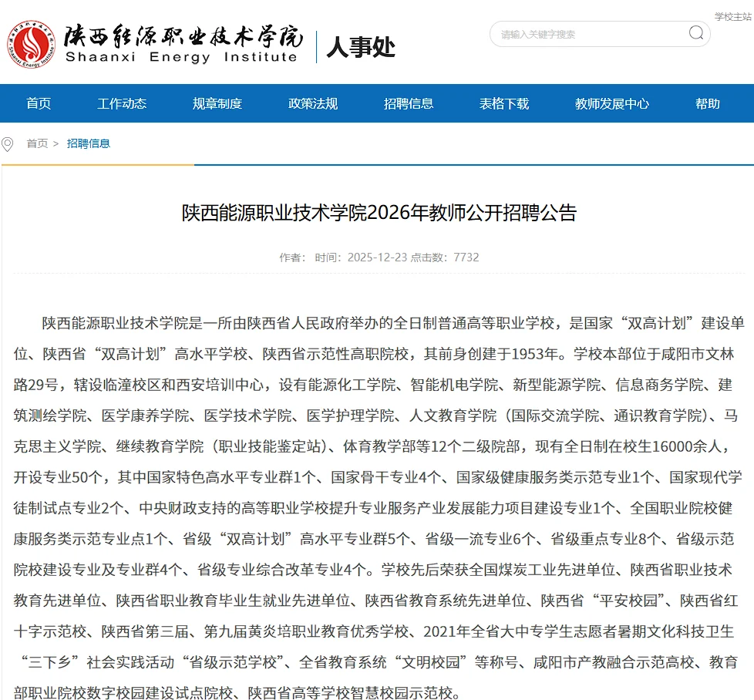Click the recruitment announcement article title

[377, 213]
